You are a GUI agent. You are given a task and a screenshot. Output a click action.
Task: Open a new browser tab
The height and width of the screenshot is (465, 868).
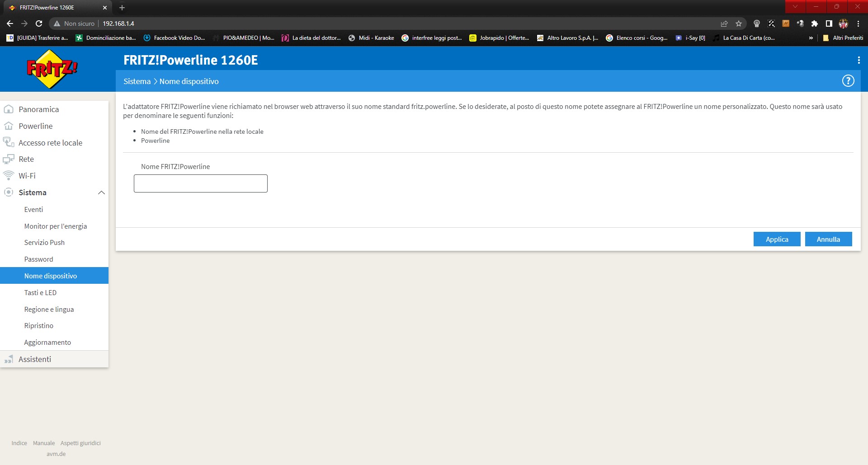tap(122, 8)
